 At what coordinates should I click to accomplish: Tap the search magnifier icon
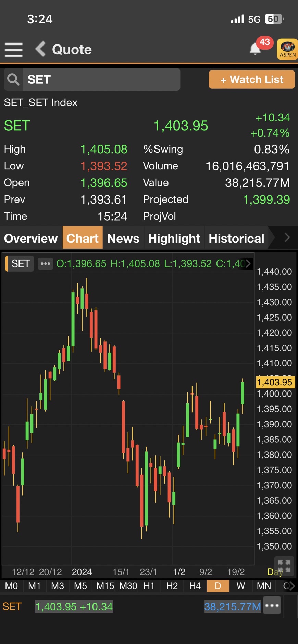coord(13,79)
